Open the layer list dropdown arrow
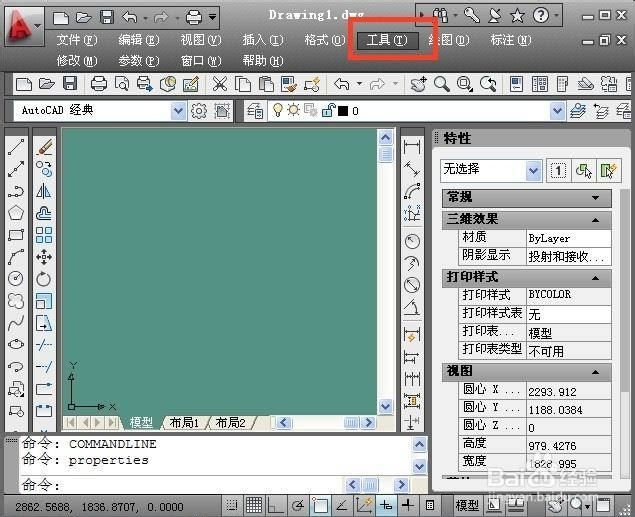635x517 pixels. tap(557, 111)
